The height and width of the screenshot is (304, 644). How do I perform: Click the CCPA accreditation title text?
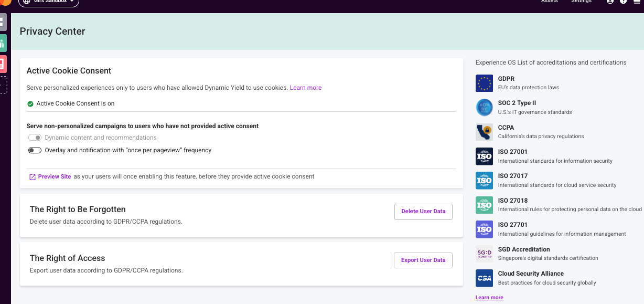click(x=506, y=128)
